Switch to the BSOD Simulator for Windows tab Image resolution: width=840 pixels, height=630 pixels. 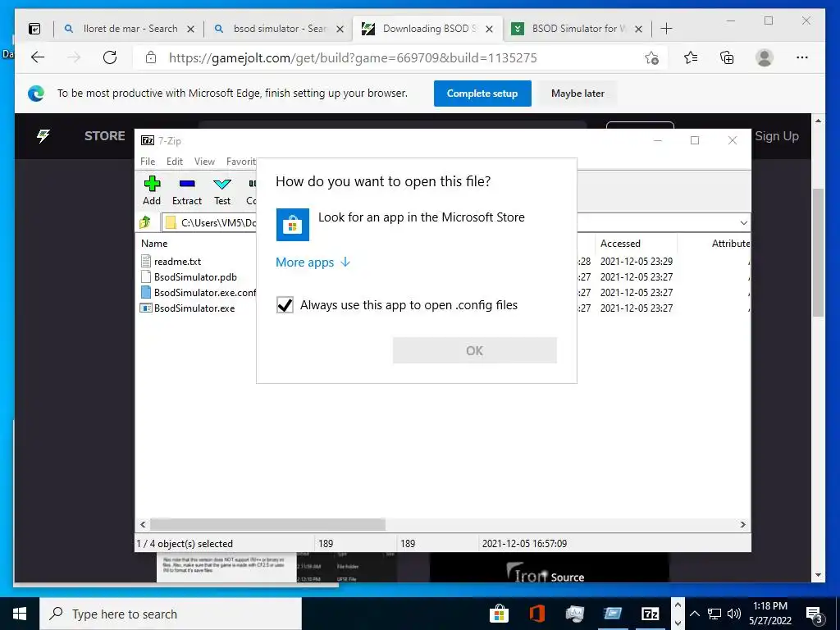pyautogui.click(x=577, y=29)
